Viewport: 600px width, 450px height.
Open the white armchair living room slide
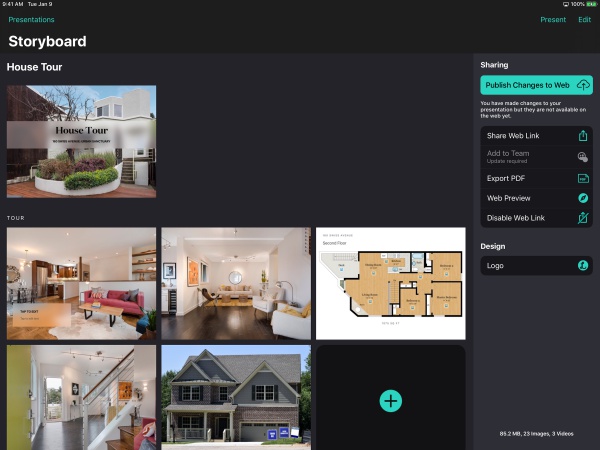(x=236, y=284)
